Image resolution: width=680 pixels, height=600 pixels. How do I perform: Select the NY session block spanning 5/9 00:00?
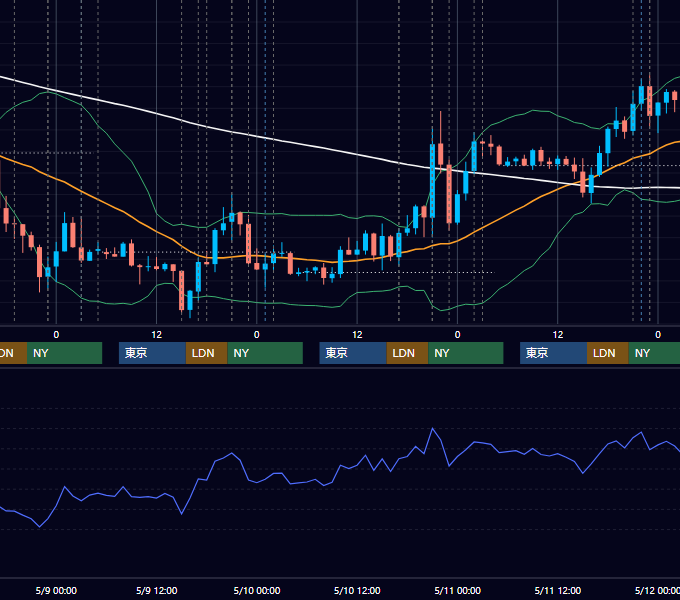point(64,353)
